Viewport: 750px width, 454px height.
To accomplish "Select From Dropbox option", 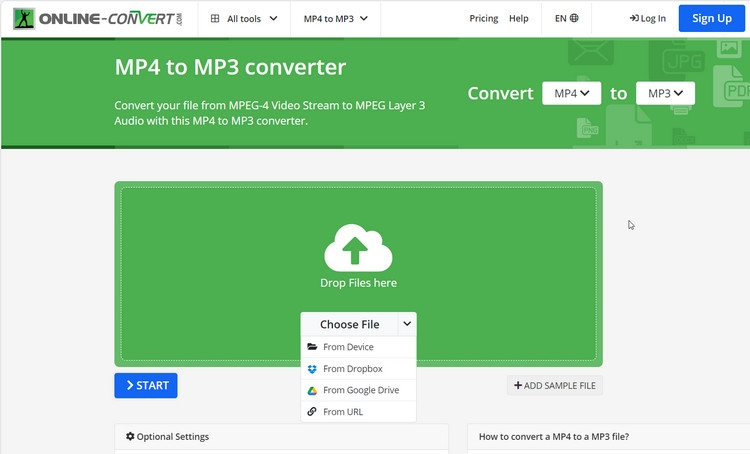I will point(358,369).
